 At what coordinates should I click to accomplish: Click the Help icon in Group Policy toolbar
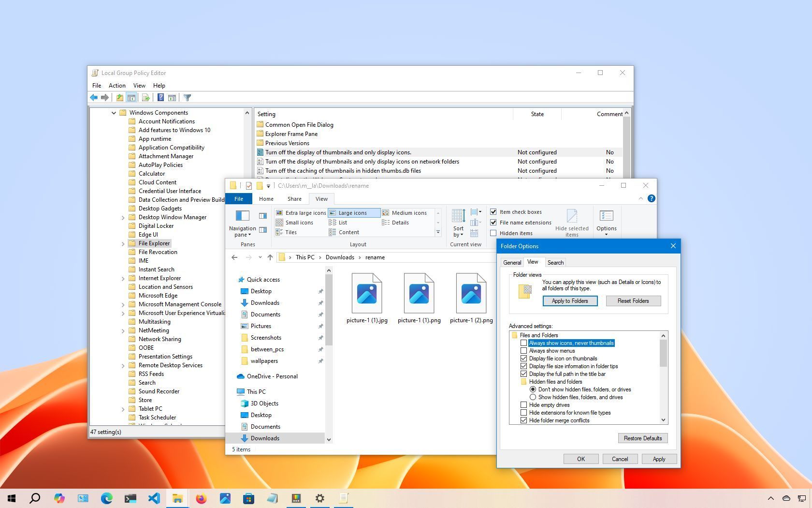pyautogui.click(x=160, y=97)
